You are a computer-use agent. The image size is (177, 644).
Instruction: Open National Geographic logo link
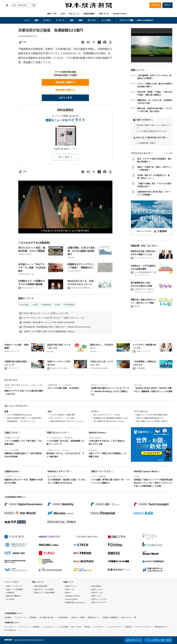pos(46,561)
